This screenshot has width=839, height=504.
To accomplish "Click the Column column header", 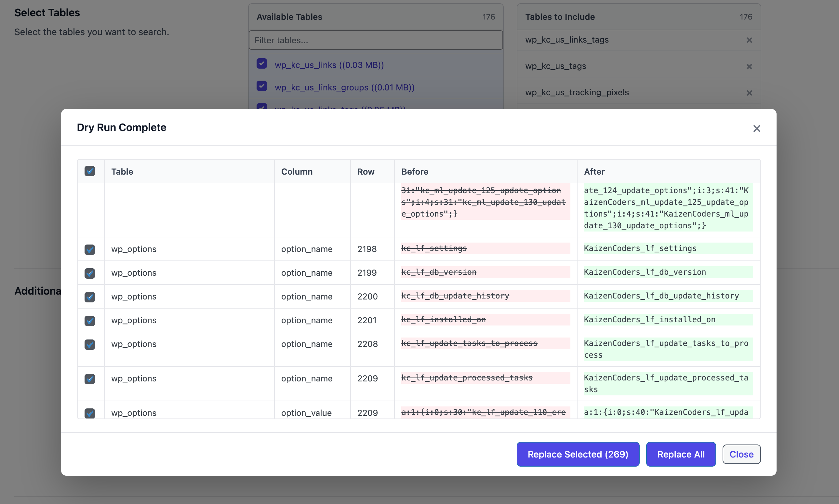I will pos(297,171).
